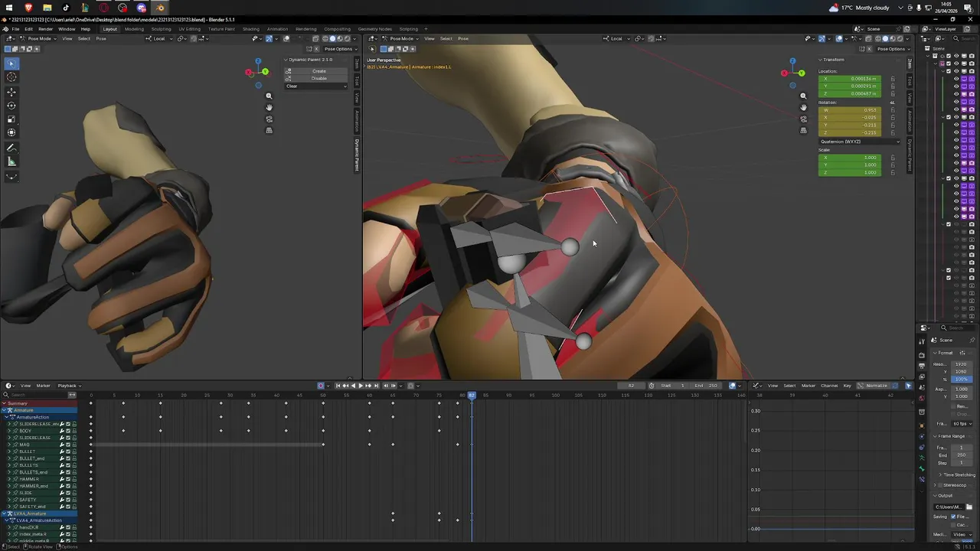Jump to first frame in timeline
The image size is (980, 551).
[x=338, y=386]
